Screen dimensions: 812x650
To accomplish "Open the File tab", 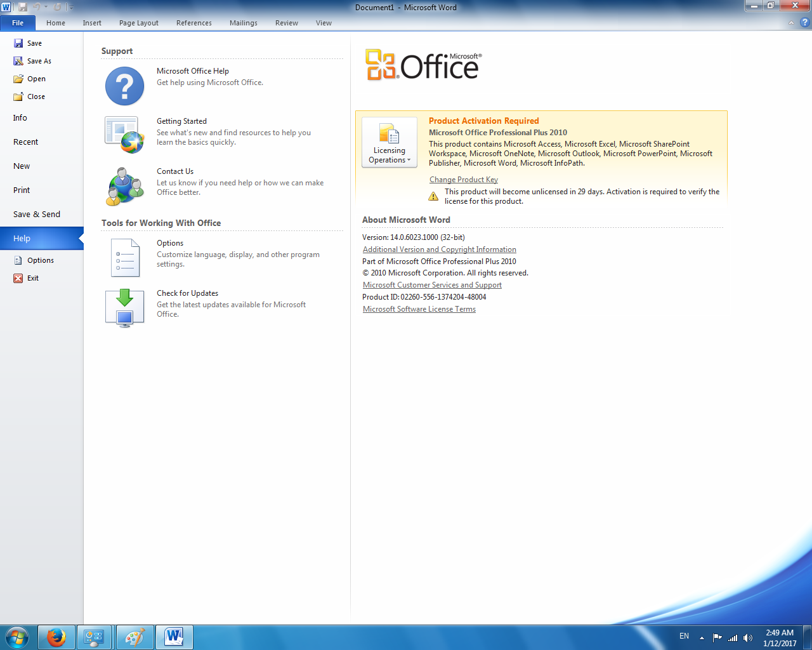I will pyautogui.click(x=18, y=23).
